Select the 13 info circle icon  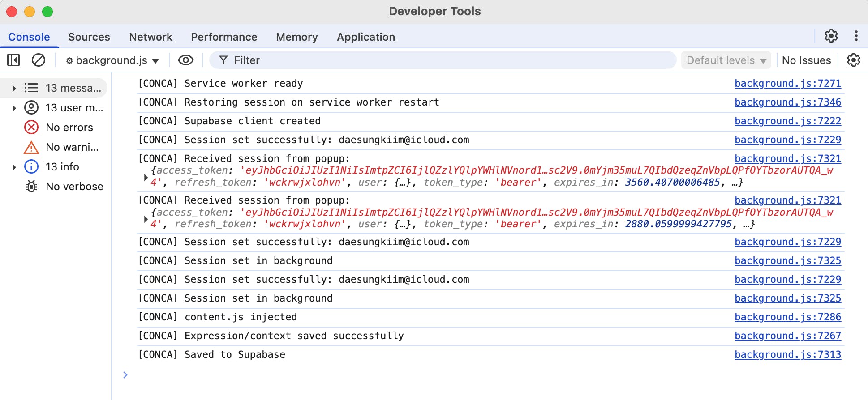pos(31,166)
